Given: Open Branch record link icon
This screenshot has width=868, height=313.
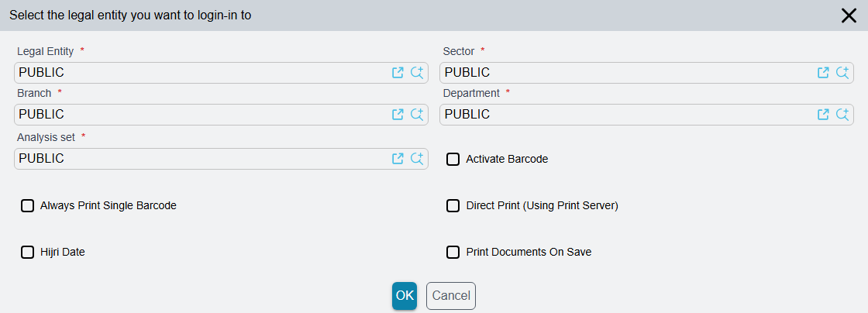Looking at the screenshot, I should (398, 115).
